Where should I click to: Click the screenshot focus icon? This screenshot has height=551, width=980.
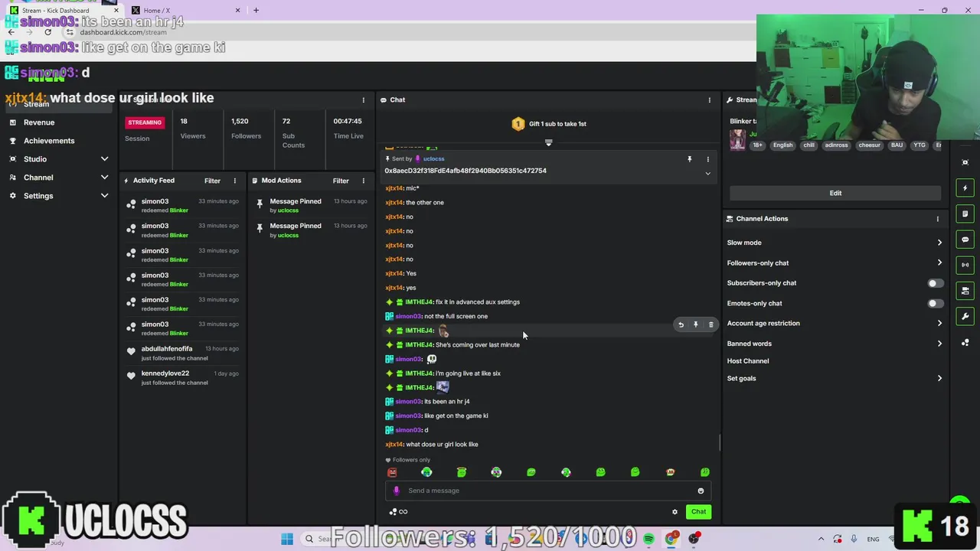click(x=965, y=162)
